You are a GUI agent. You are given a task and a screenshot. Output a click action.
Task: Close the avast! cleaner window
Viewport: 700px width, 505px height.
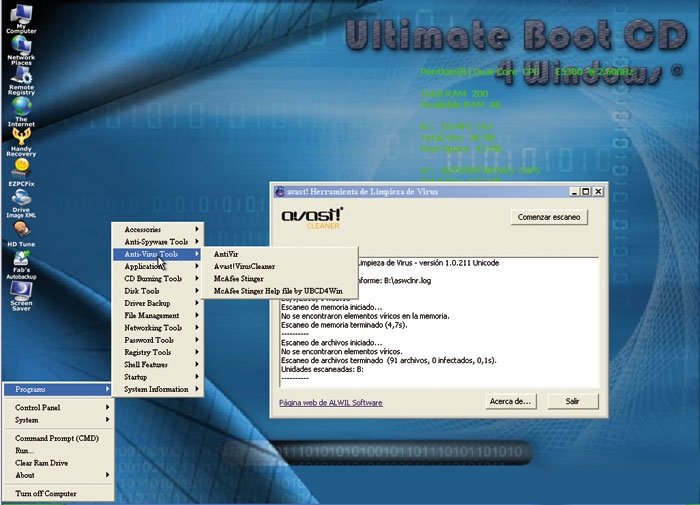pyautogui.click(x=598, y=192)
